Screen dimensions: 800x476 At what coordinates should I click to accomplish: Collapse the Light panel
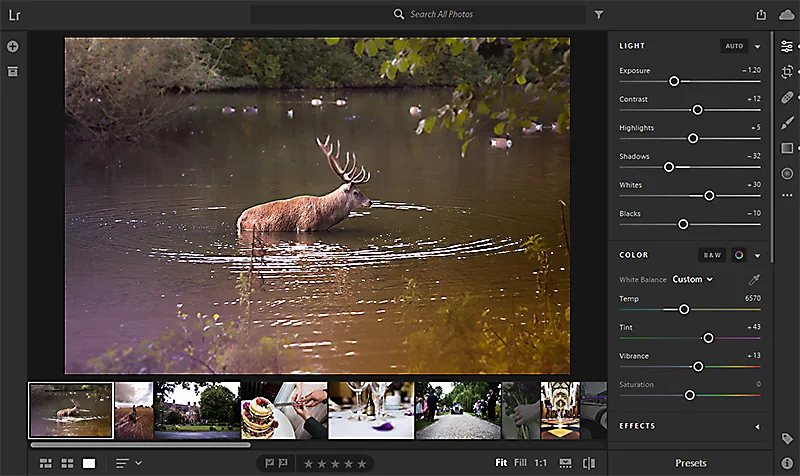click(757, 46)
